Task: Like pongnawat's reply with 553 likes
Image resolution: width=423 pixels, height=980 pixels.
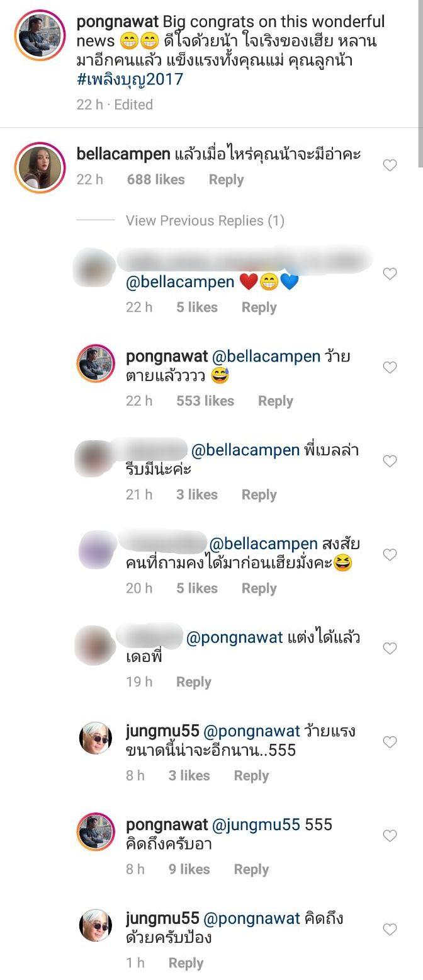Action: click(390, 367)
